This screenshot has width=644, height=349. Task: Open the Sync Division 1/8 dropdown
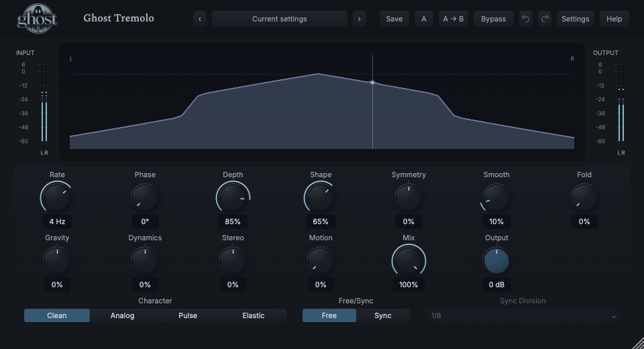pos(523,315)
